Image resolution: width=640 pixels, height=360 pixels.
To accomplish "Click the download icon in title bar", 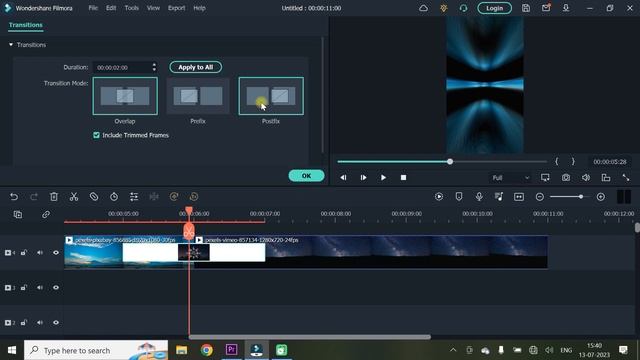I will coord(566,8).
